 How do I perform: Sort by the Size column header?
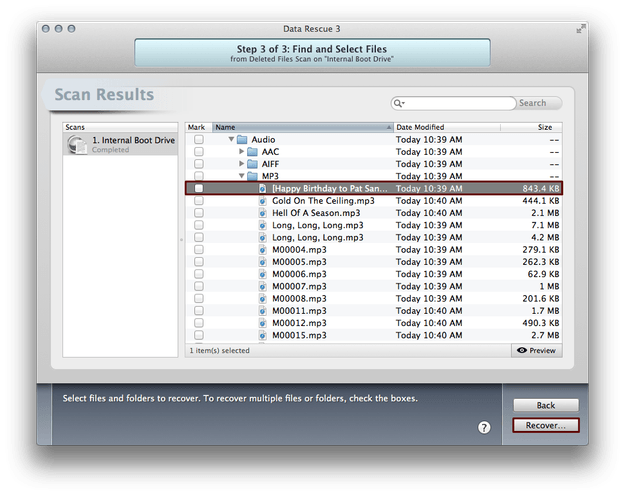(531, 127)
